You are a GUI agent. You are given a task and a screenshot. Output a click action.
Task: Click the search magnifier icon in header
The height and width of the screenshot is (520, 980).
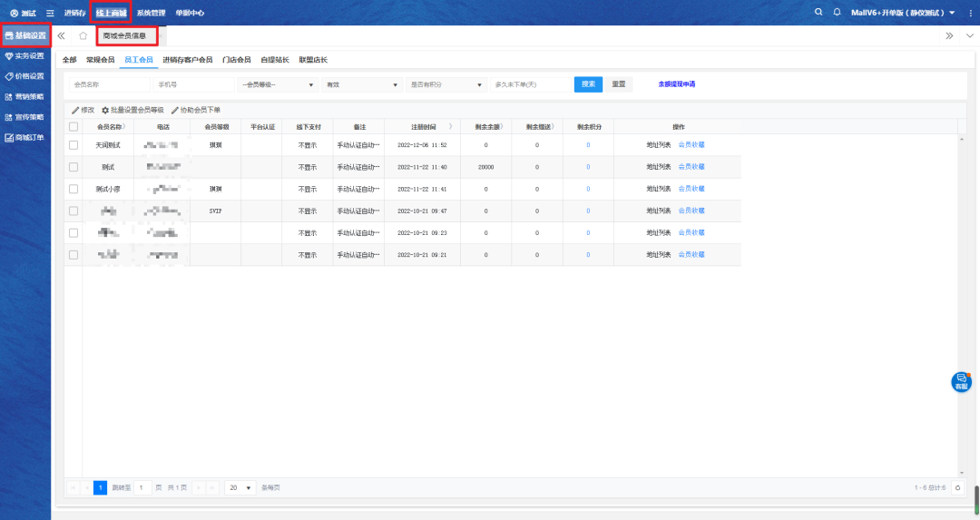click(x=818, y=13)
